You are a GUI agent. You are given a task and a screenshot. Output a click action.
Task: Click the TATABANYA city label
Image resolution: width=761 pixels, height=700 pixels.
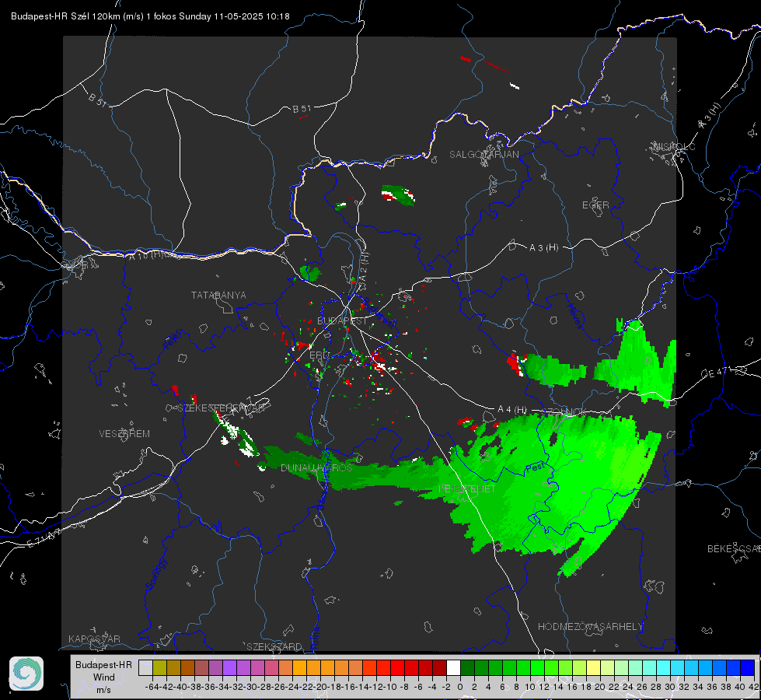pos(218,295)
